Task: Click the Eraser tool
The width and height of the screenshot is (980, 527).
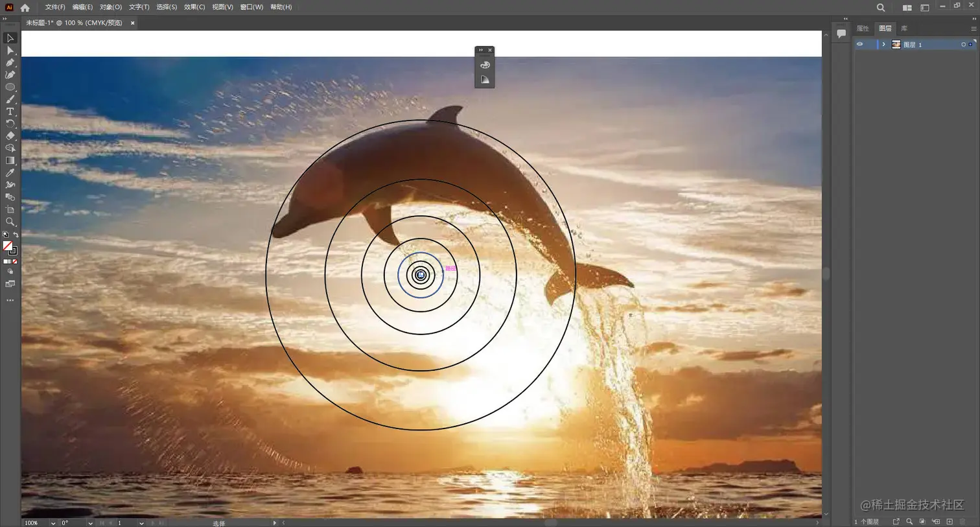Action: 10,136
